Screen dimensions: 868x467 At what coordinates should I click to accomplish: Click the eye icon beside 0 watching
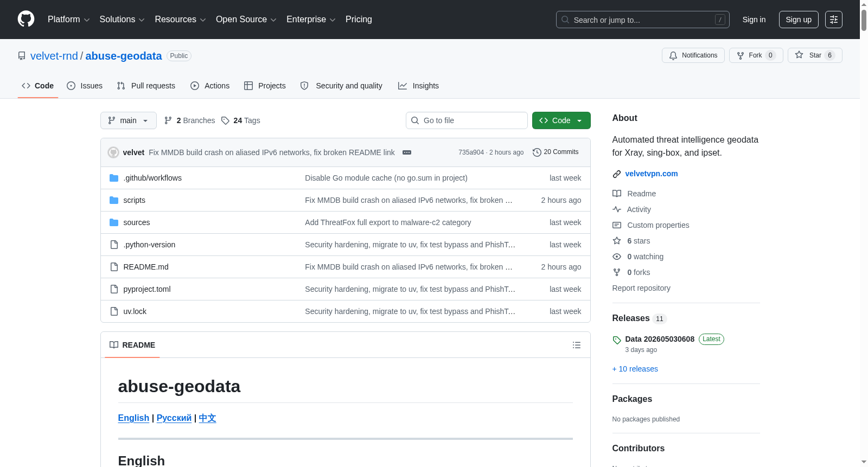click(617, 257)
